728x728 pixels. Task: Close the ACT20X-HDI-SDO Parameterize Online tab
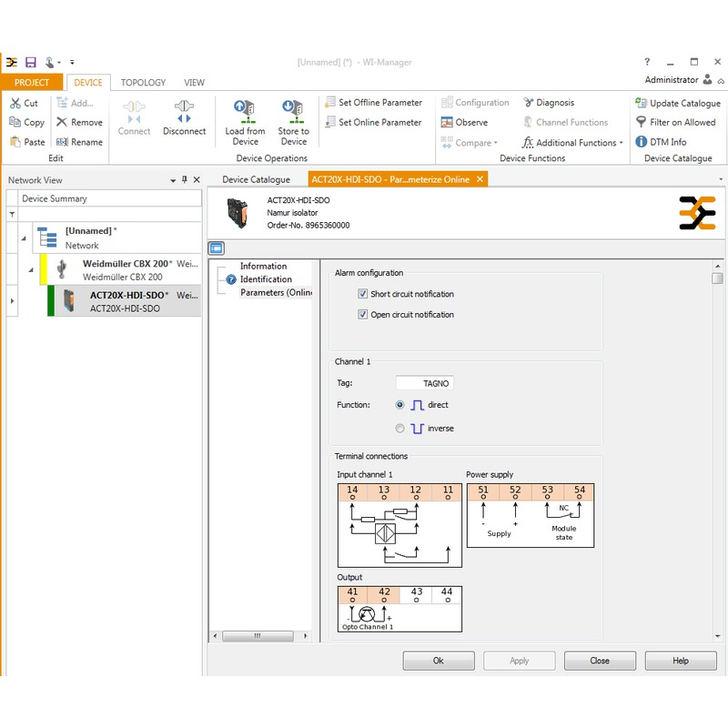pos(480,178)
